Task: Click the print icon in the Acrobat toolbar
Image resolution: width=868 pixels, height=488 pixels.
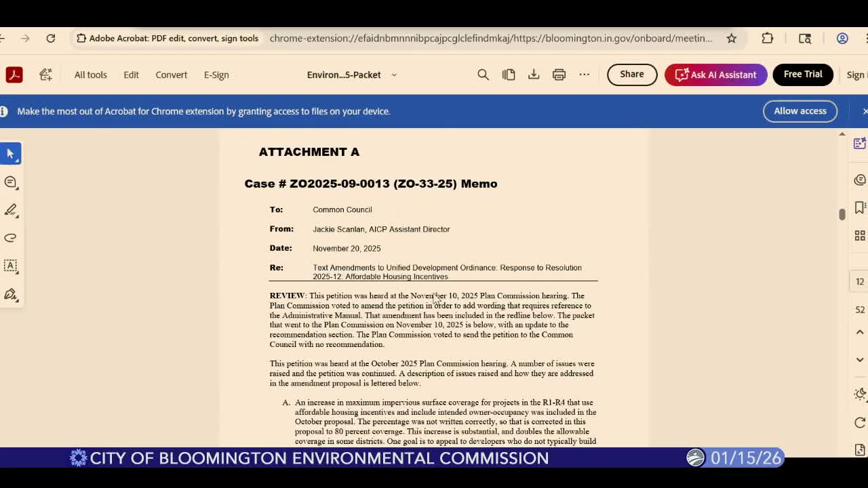Action: point(559,75)
